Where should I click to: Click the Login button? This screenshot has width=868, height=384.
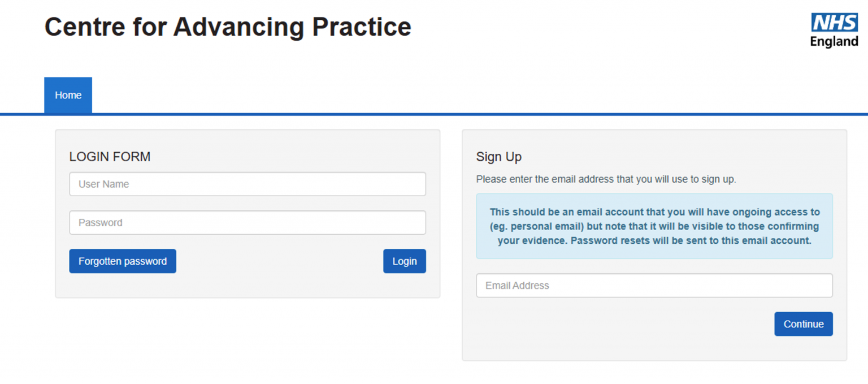(x=404, y=261)
